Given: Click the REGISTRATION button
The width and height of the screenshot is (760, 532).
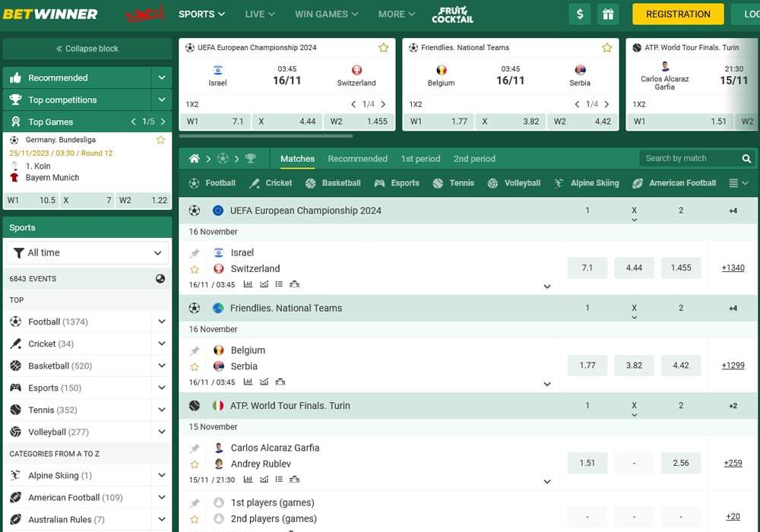Looking at the screenshot, I should coord(678,14).
